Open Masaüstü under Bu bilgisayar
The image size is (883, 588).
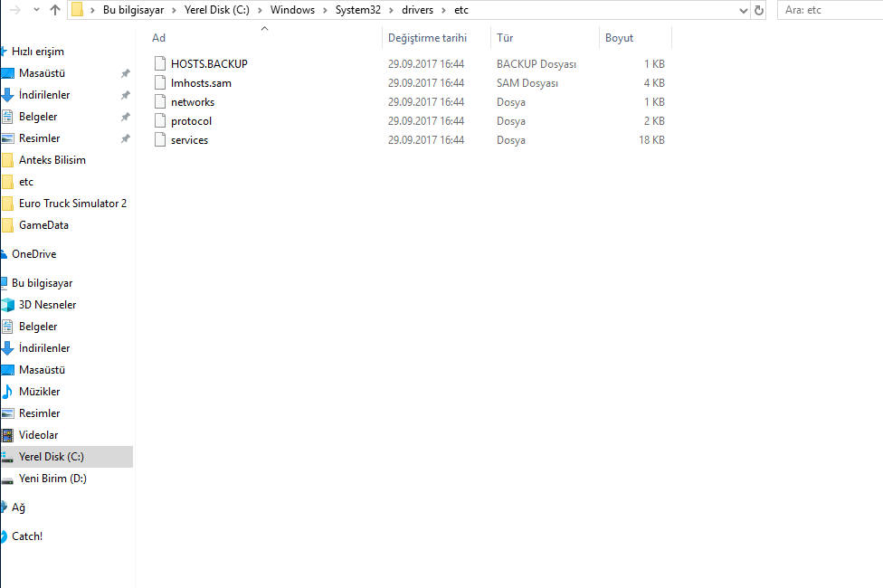(42, 370)
